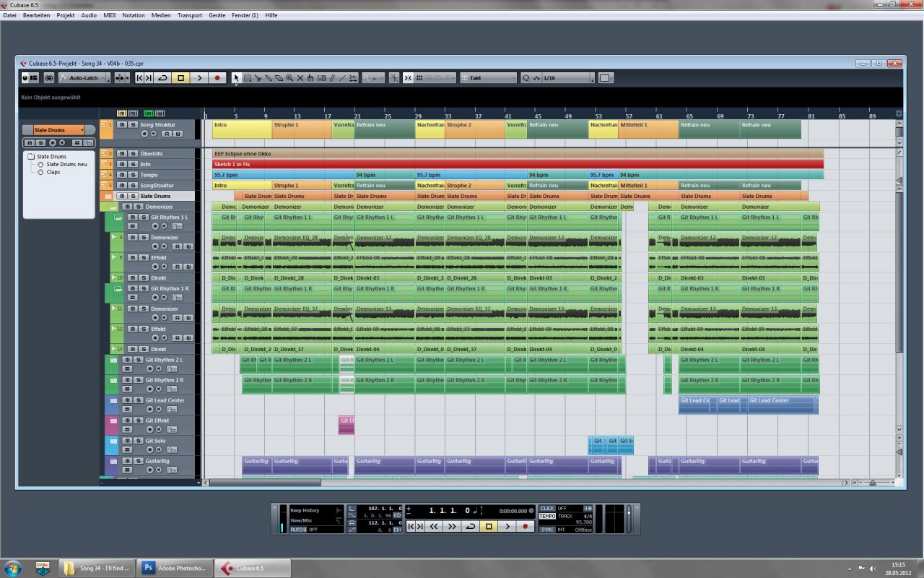Collapse Git Rhythm 1 R folder

tap(117, 288)
